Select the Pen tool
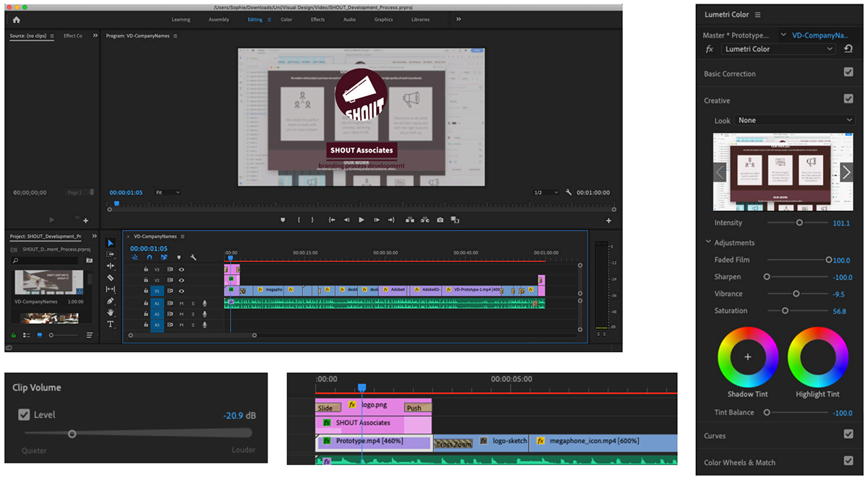Viewport: 868px width, 480px height. pyautogui.click(x=111, y=301)
